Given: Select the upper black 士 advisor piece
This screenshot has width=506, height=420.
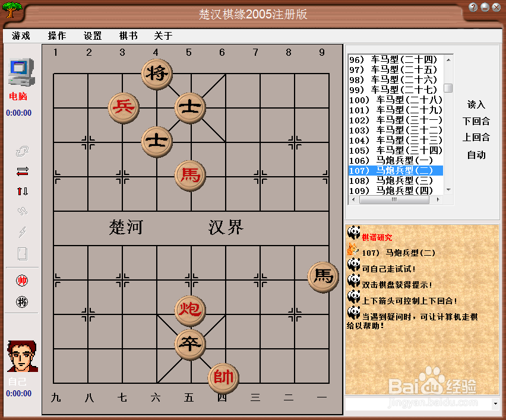Looking at the screenshot, I should [x=190, y=107].
